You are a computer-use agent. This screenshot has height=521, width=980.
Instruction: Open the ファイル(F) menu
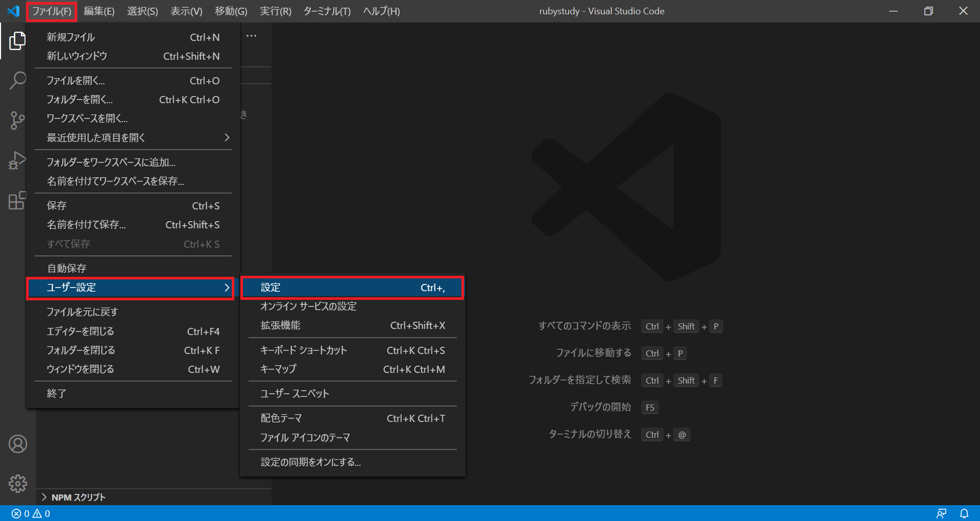[52, 11]
